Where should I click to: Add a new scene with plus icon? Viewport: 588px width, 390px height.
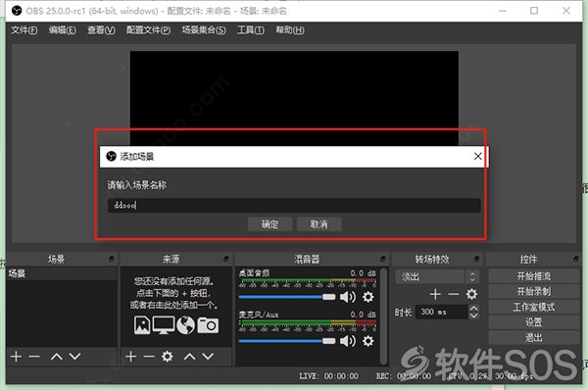(x=16, y=357)
